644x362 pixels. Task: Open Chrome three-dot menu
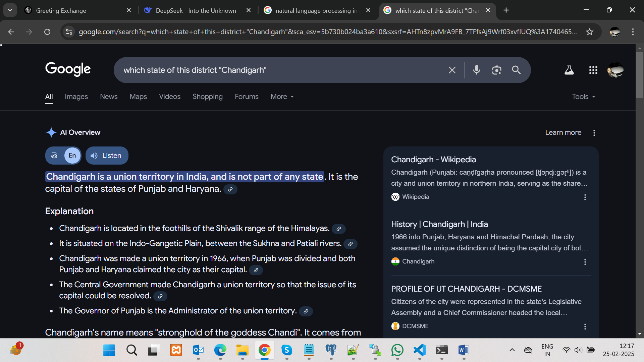[x=633, y=32]
